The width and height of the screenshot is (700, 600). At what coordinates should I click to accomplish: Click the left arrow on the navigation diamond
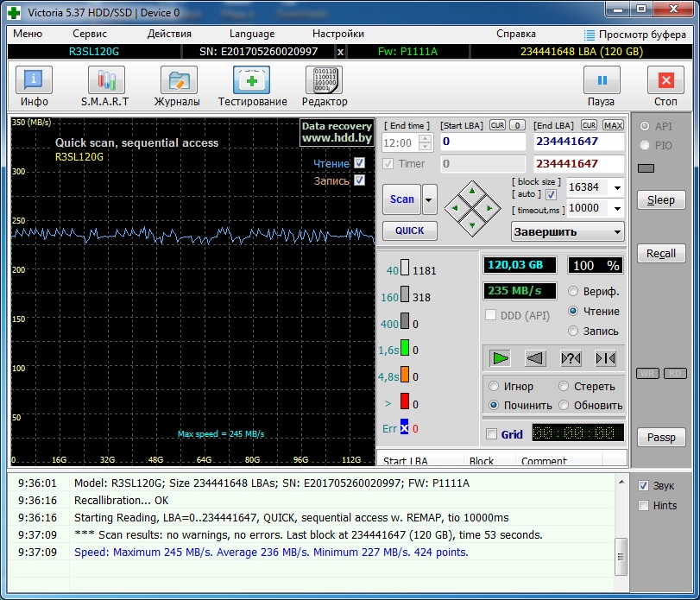tap(455, 208)
